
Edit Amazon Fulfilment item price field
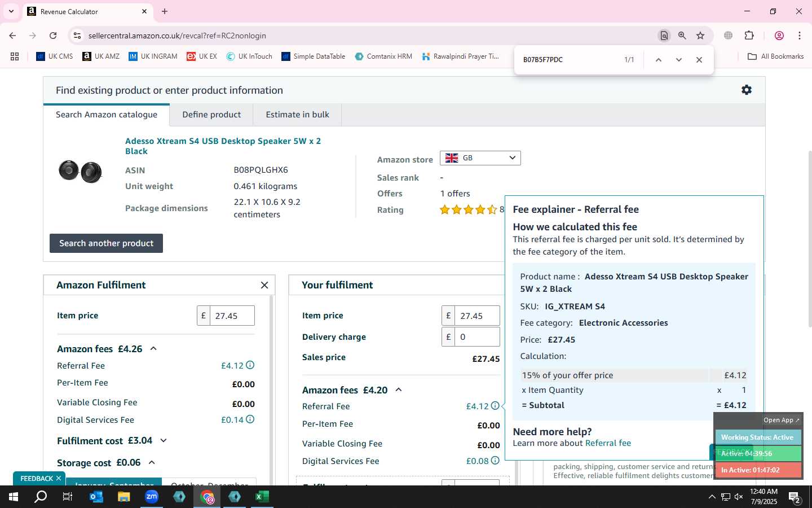pyautogui.click(x=232, y=316)
